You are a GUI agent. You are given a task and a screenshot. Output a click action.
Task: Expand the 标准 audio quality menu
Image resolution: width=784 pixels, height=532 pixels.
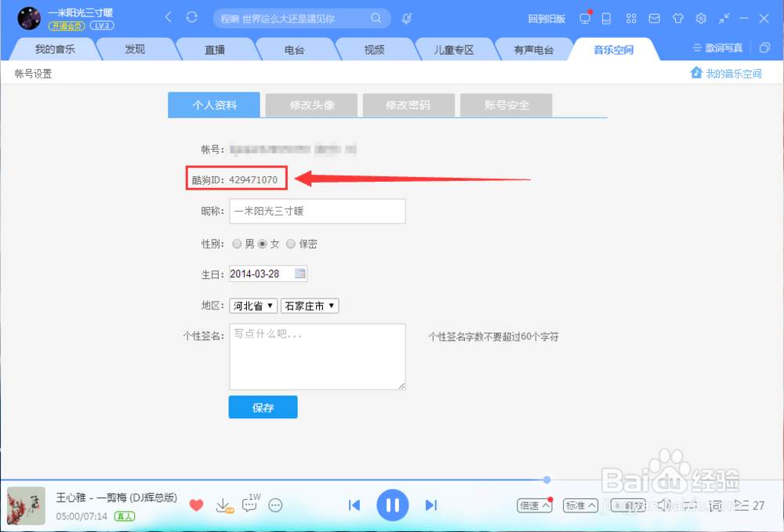580,505
